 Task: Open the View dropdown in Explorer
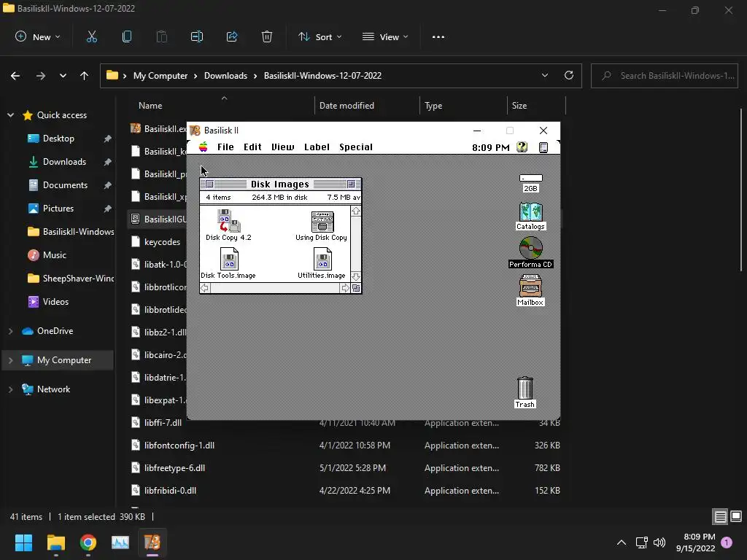point(385,36)
